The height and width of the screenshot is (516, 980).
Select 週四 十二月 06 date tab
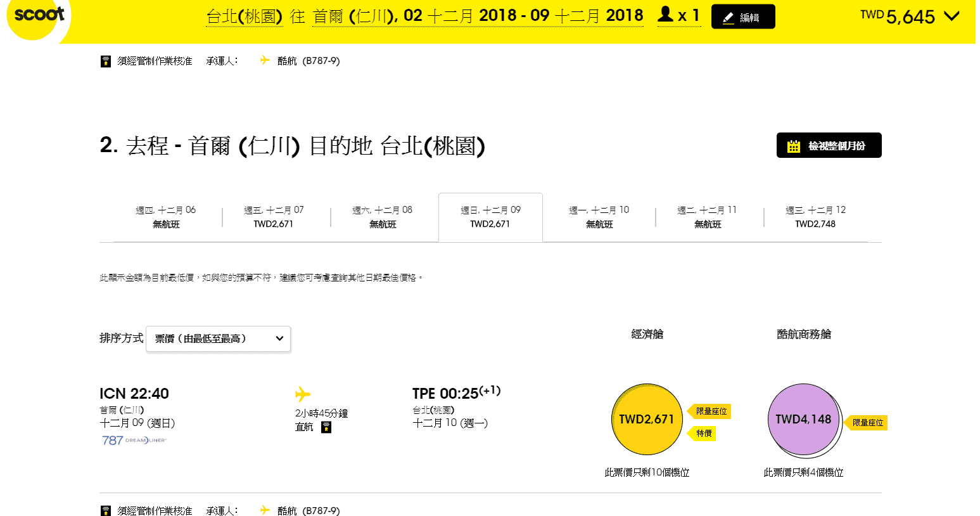coord(166,217)
